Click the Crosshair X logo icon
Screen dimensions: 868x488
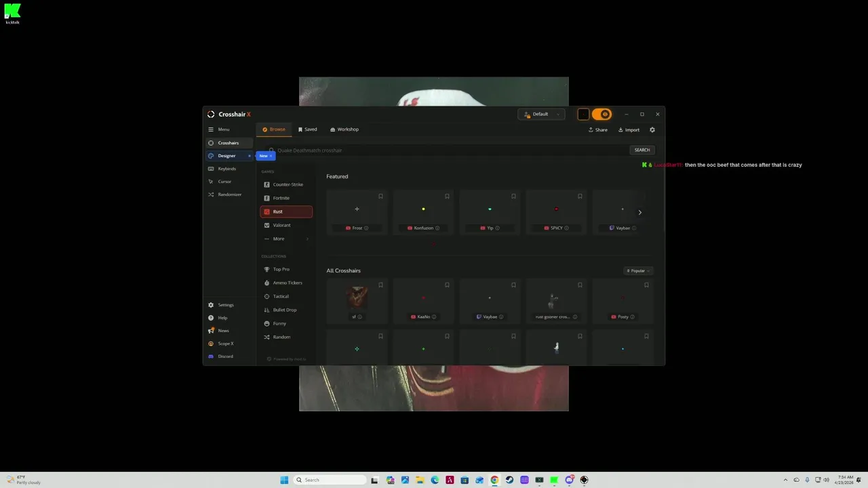coord(211,115)
